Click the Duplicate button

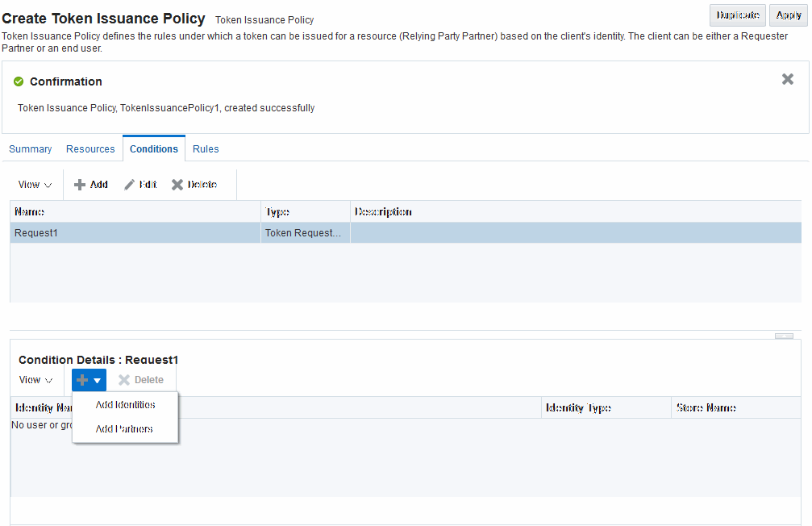[x=738, y=15]
